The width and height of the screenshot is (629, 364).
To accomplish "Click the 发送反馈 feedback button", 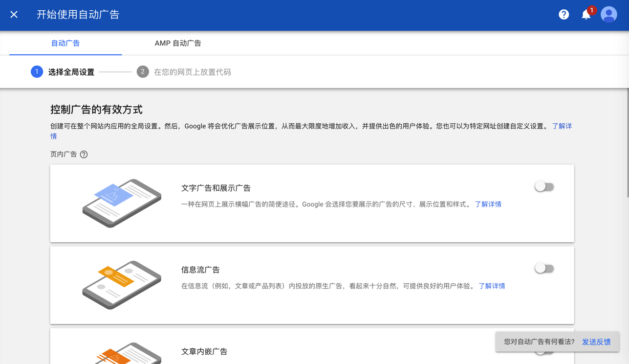I will [x=596, y=342].
